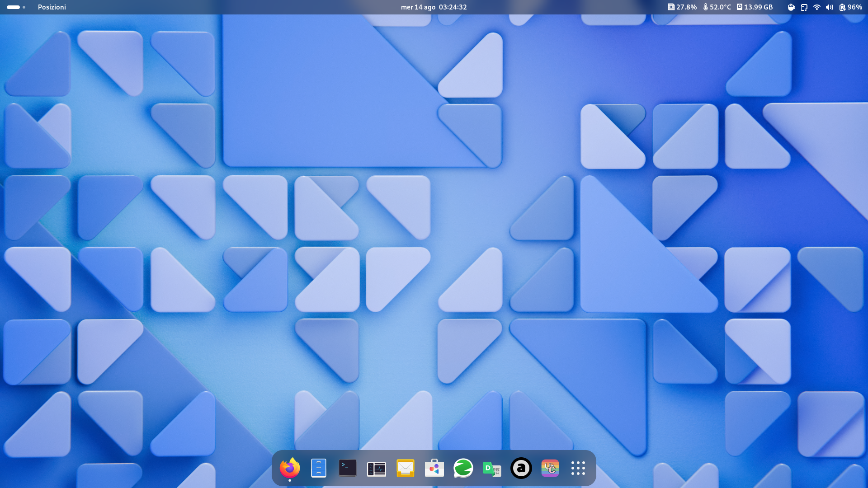Toggle the Caffeine coffee cup indicator
The image size is (868, 488).
[791, 7]
